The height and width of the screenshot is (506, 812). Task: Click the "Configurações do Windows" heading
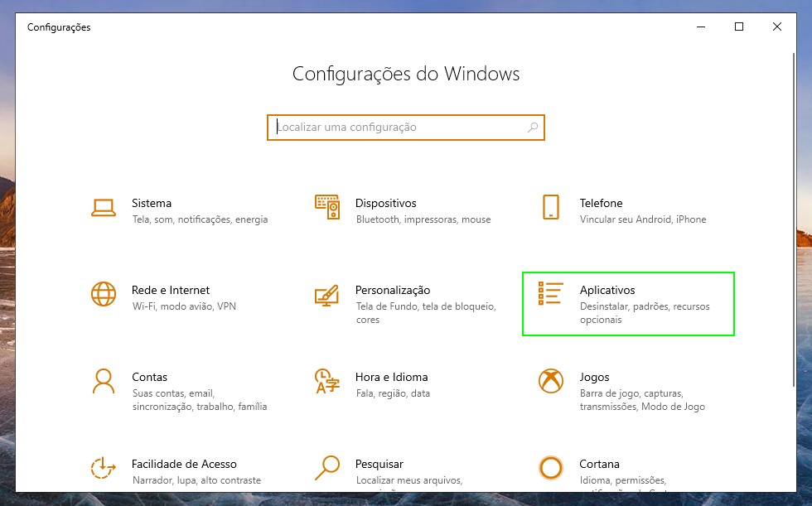pyautogui.click(x=405, y=74)
